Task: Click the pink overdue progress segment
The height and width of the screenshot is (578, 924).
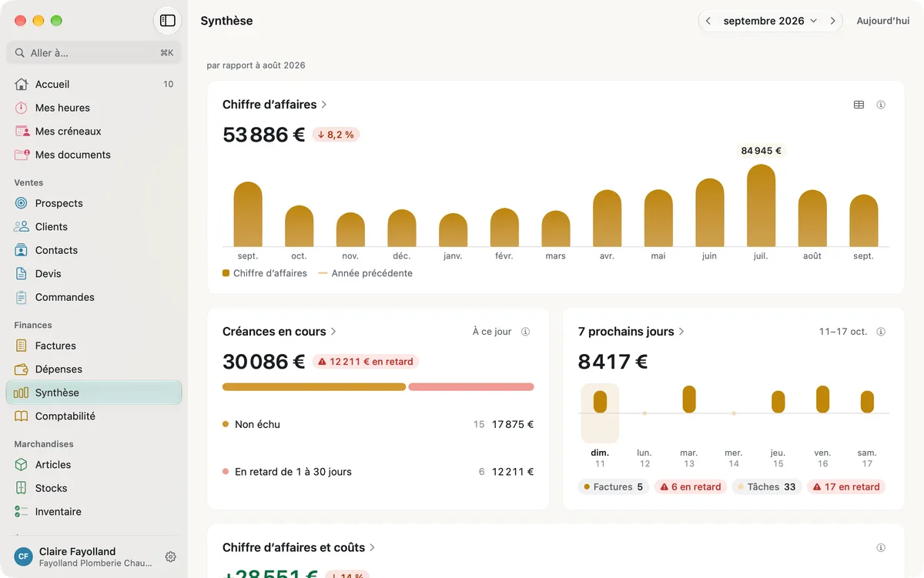Action: (471, 387)
